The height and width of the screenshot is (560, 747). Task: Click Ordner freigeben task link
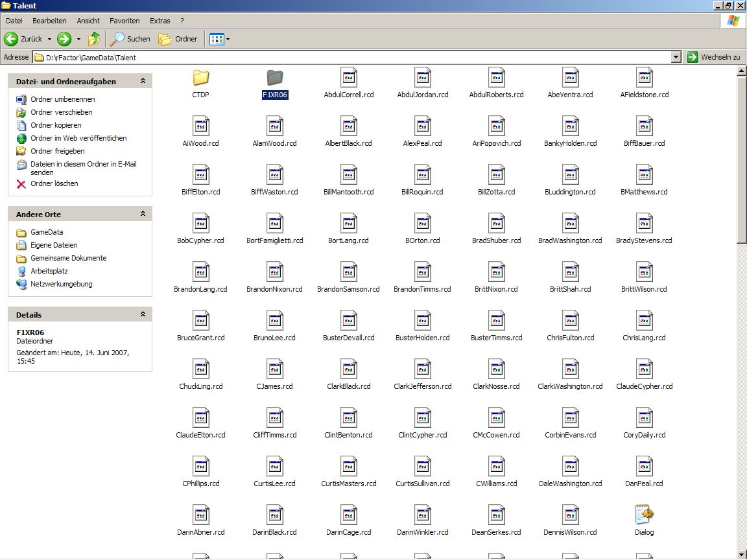[x=58, y=151]
